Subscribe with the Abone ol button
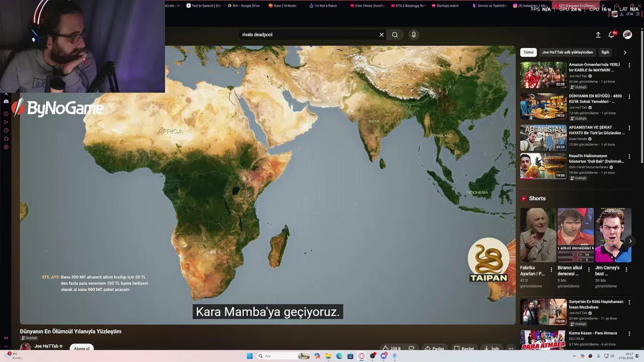 tap(82, 348)
